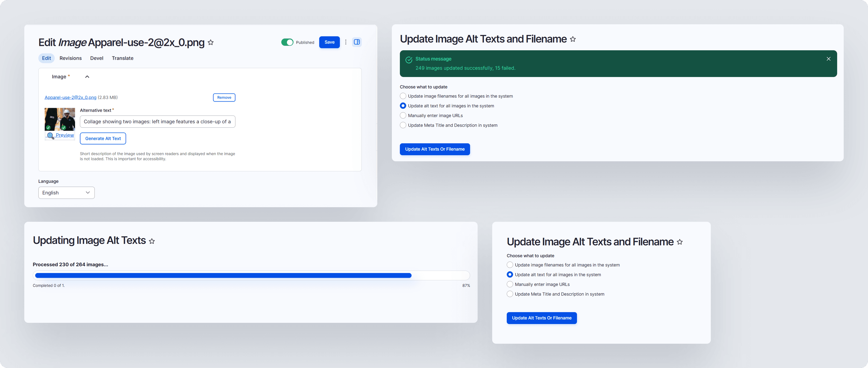This screenshot has width=868, height=368.
Task: Click the Generate Alt Text button
Action: coord(103,138)
